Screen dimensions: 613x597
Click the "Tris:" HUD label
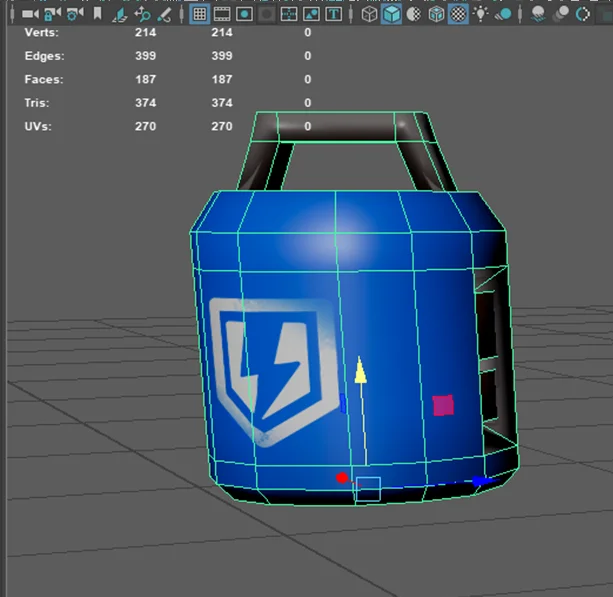[x=37, y=103]
